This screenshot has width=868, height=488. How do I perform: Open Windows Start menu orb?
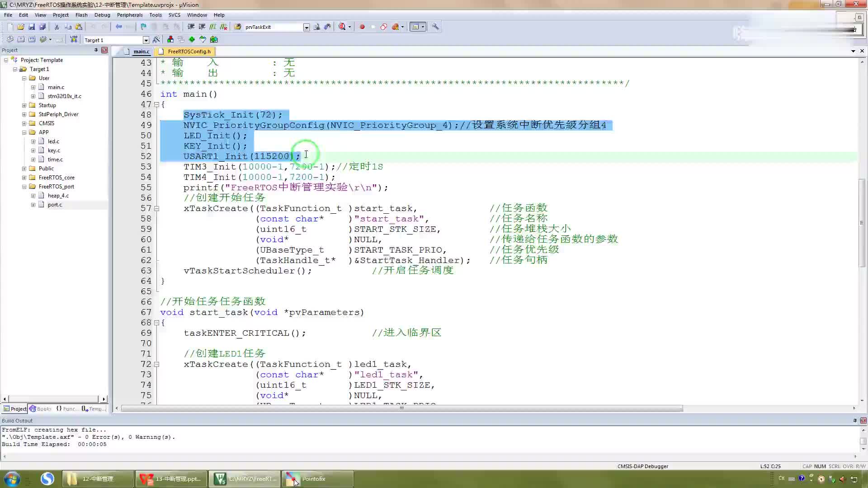tap(12, 479)
